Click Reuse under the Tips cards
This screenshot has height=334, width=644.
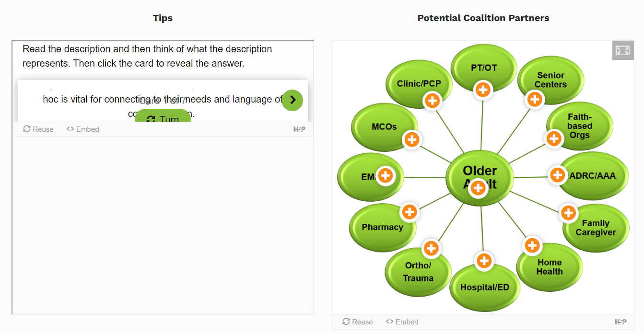click(38, 129)
